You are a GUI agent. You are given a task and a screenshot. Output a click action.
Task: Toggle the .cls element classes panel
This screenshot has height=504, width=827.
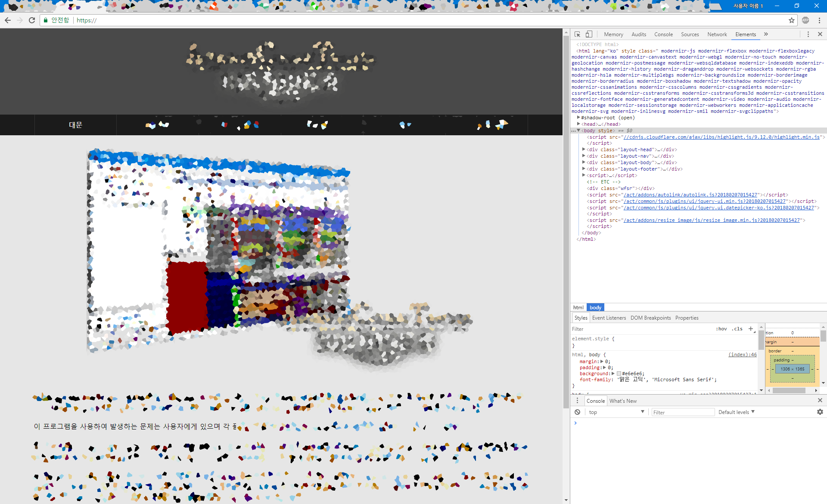737,329
